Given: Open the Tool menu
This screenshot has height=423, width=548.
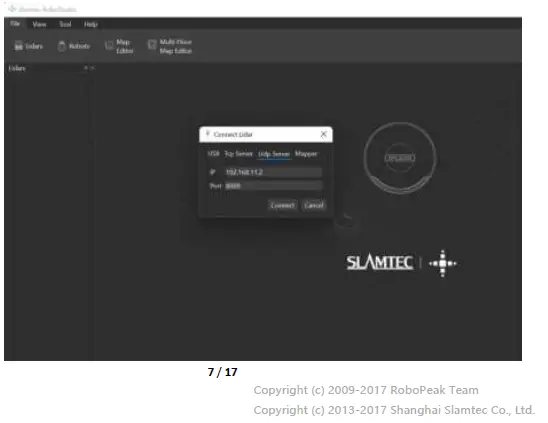Looking at the screenshot, I should [65, 24].
